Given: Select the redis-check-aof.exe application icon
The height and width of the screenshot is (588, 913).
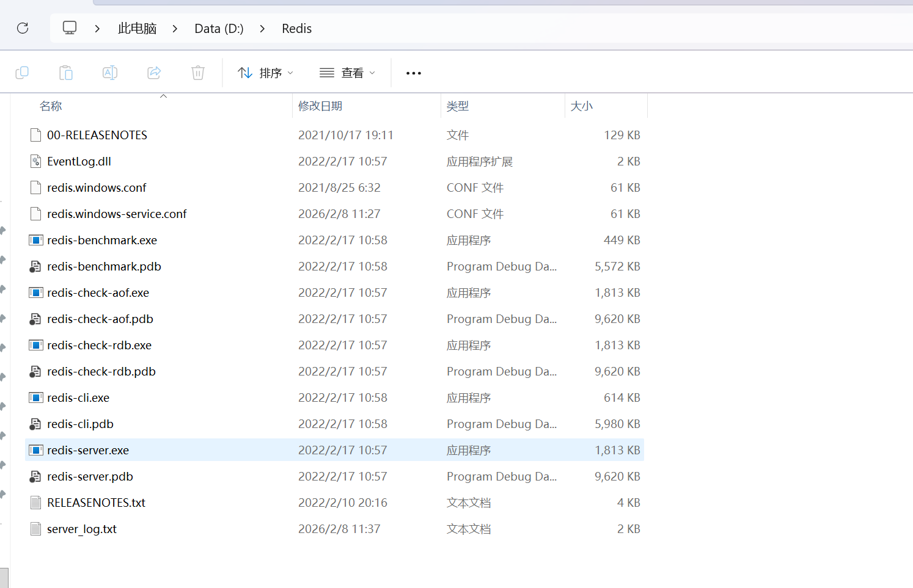Looking at the screenshot, I should pyautogui.click(x=36, y=292).
